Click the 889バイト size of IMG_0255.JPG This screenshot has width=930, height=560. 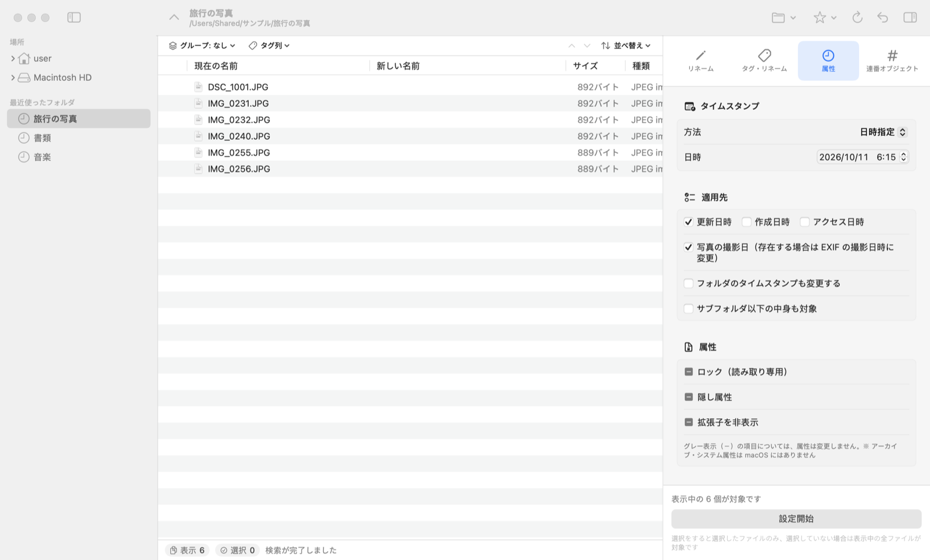(x=598, y=152)
